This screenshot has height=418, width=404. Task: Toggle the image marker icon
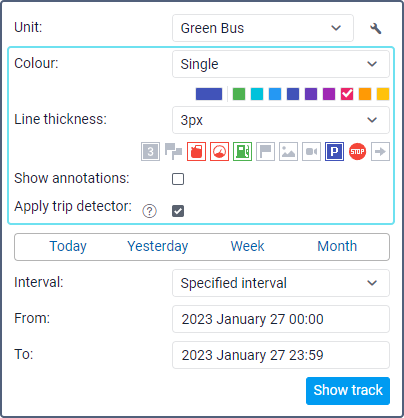[288, 152]
